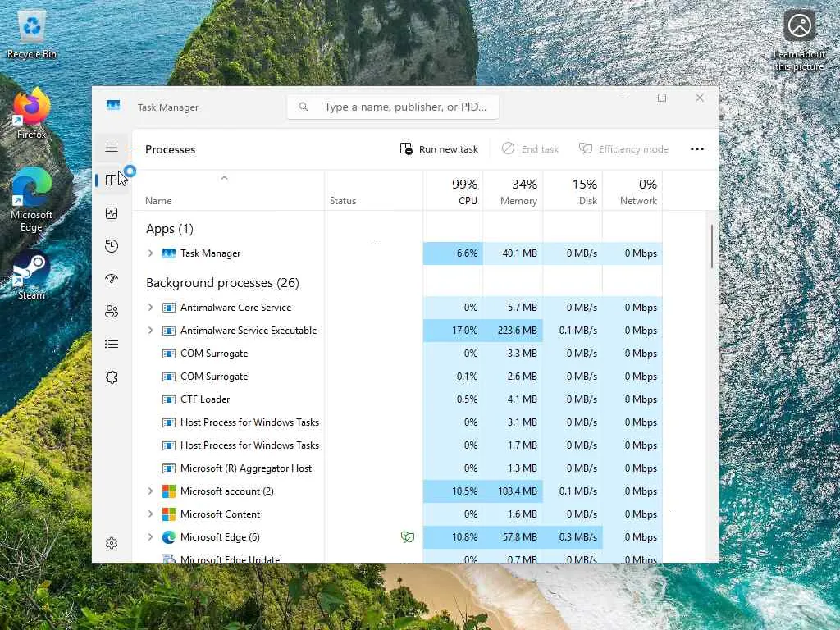Select the first COM Surrogate 3.3 MB row

pyautogui.click(x=398, y=354)
